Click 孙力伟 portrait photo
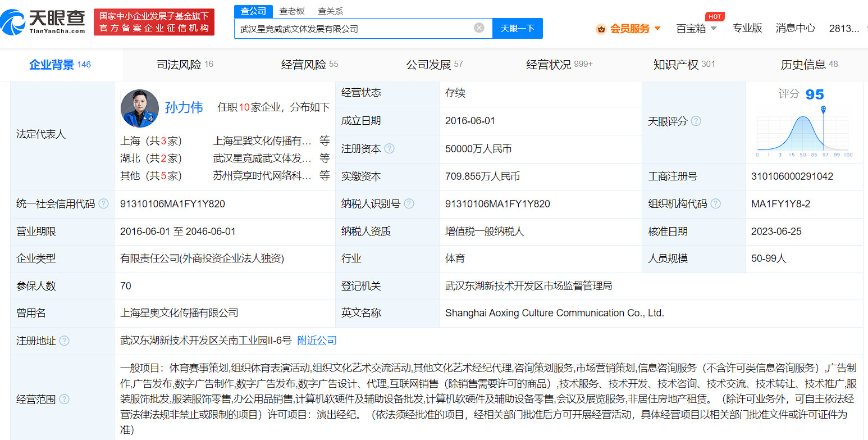868x440 pixels. coord(140,108)
